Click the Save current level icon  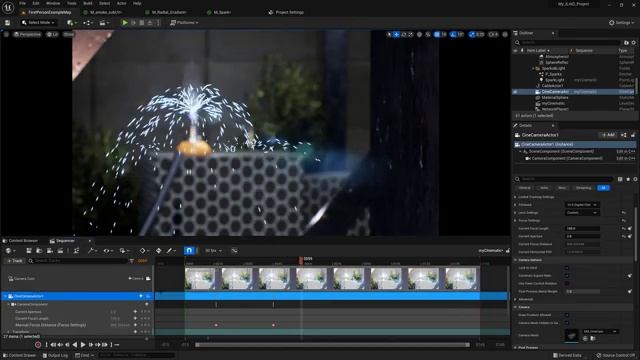7,23
